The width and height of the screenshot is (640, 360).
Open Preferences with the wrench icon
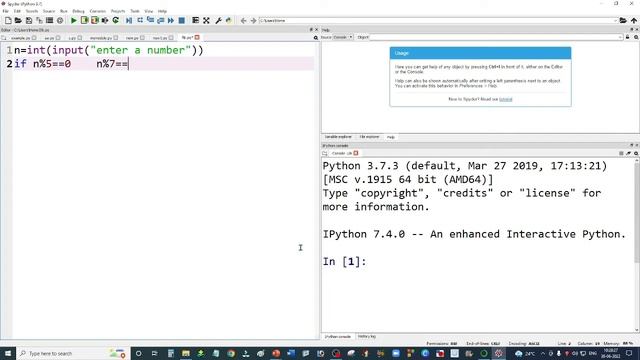218,20
